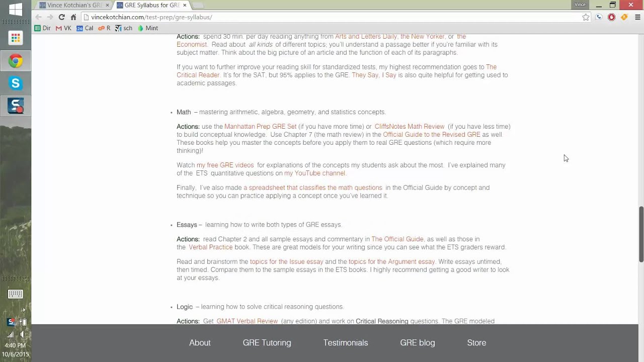Visit the Store footer menu item

click(x=476, y=343)
